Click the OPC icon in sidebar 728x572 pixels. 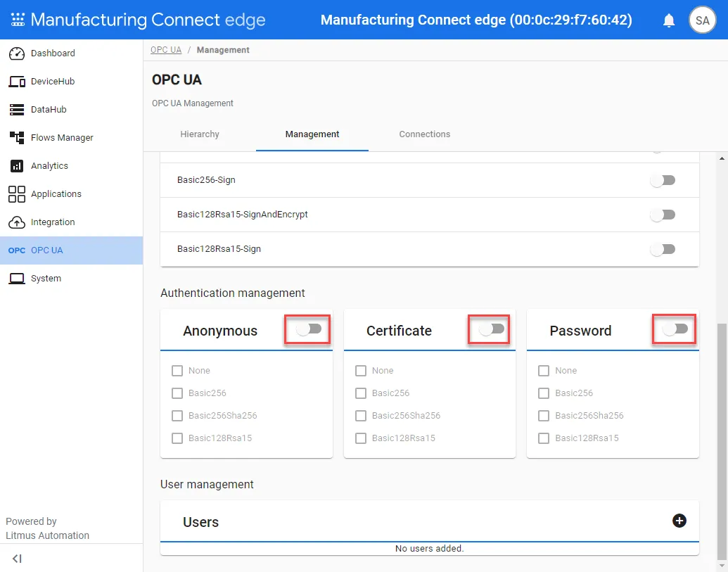pos(17,250)
